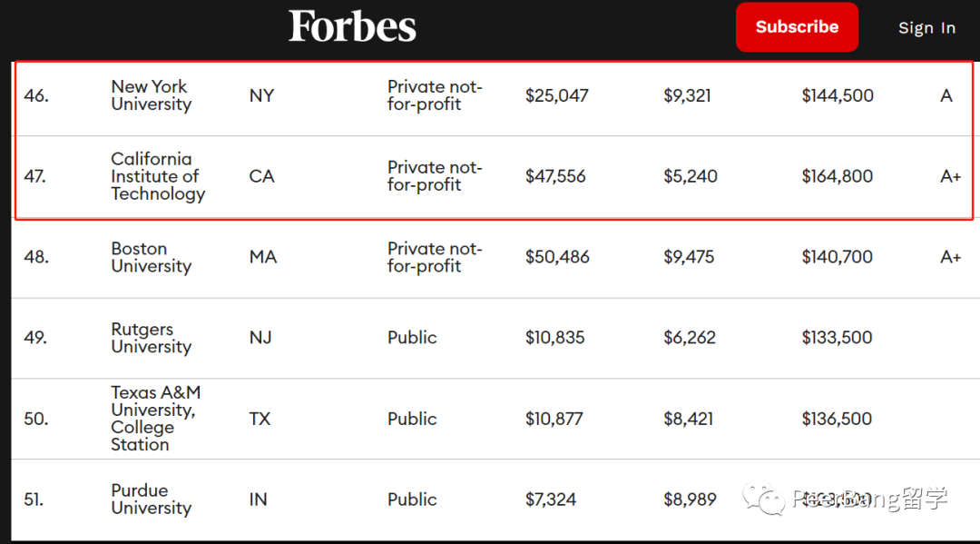Click the Forbes logo

pyautogui.click(x=352, y=27)
